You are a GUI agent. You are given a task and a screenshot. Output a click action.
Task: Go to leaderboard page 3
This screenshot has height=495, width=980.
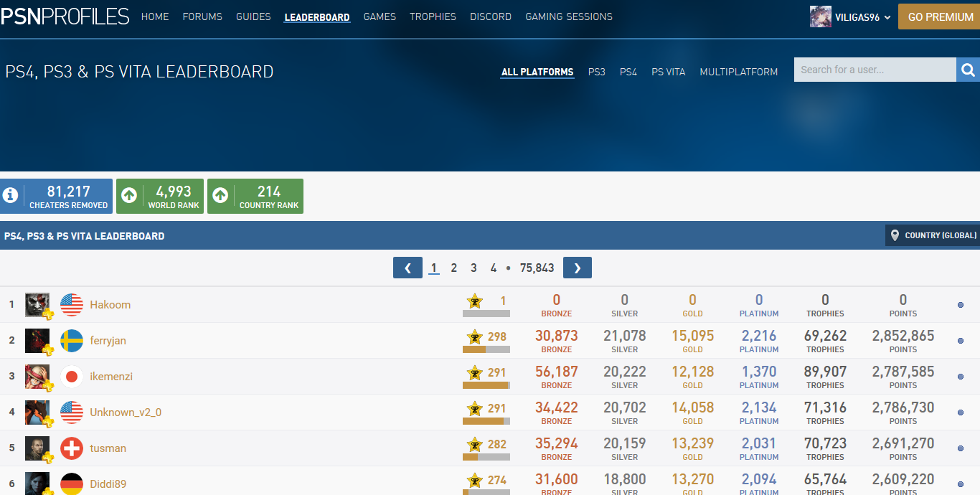tap(473, 268)
